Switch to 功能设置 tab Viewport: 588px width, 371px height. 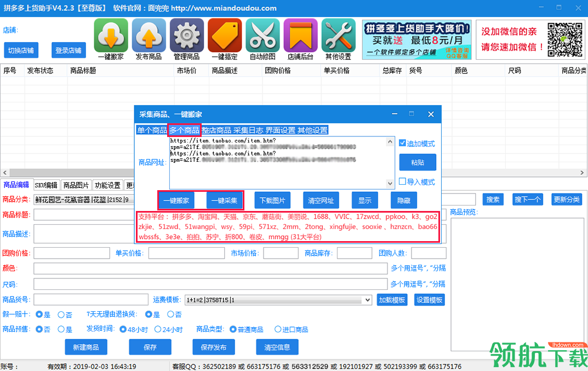[x=107, y=185]
